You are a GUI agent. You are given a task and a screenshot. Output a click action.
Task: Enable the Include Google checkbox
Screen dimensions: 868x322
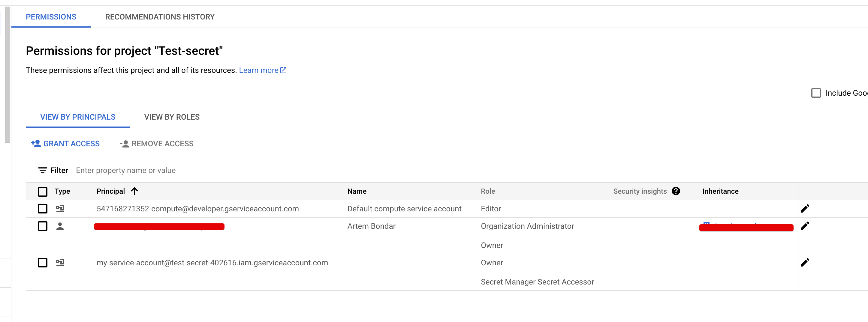(x=816, y=93)
